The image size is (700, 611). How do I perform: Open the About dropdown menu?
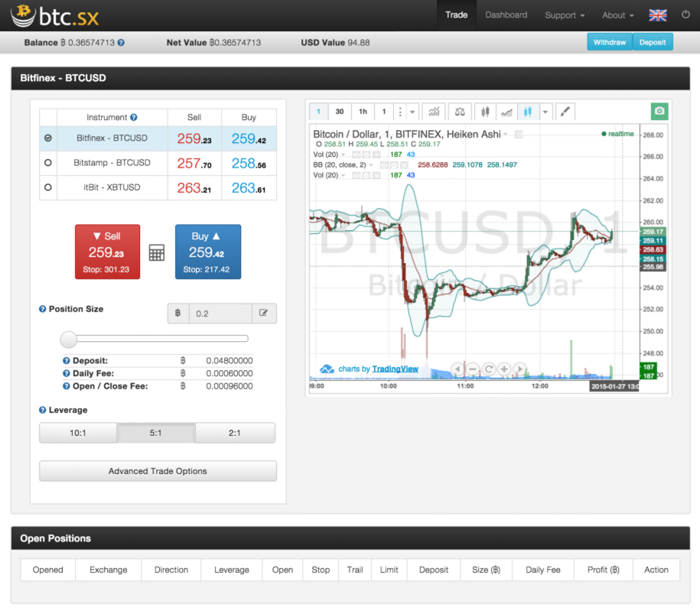pyautogui.click(x=618, y=15)
